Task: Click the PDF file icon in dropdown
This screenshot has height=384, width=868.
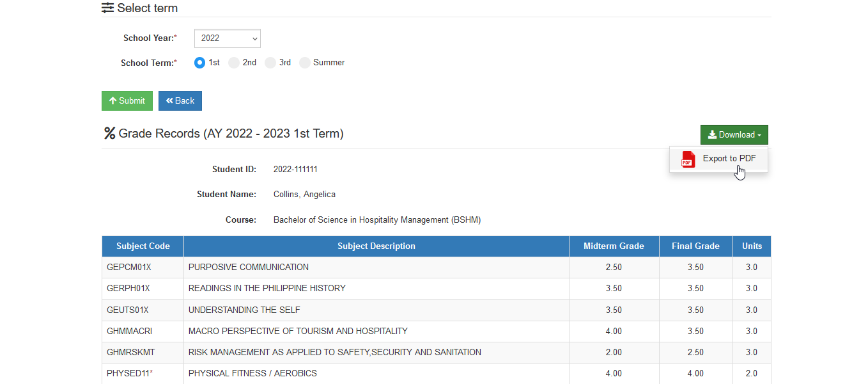Action: tap(688, 159)
